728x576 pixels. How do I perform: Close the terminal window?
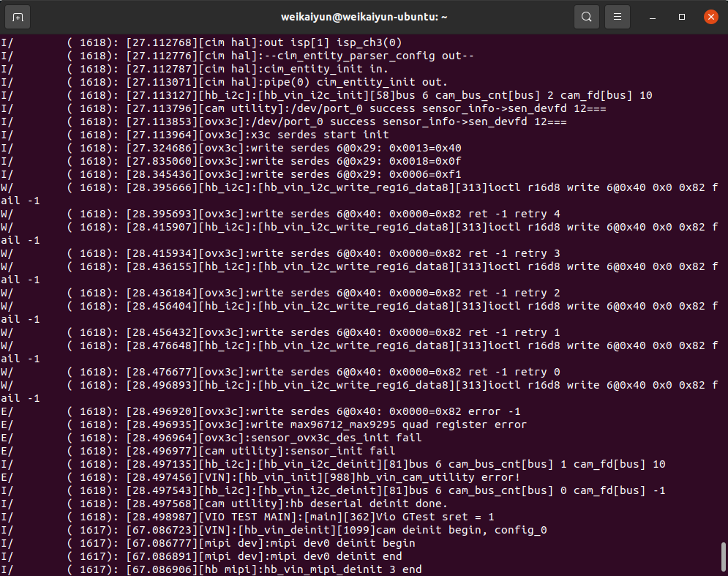(710, 16)
